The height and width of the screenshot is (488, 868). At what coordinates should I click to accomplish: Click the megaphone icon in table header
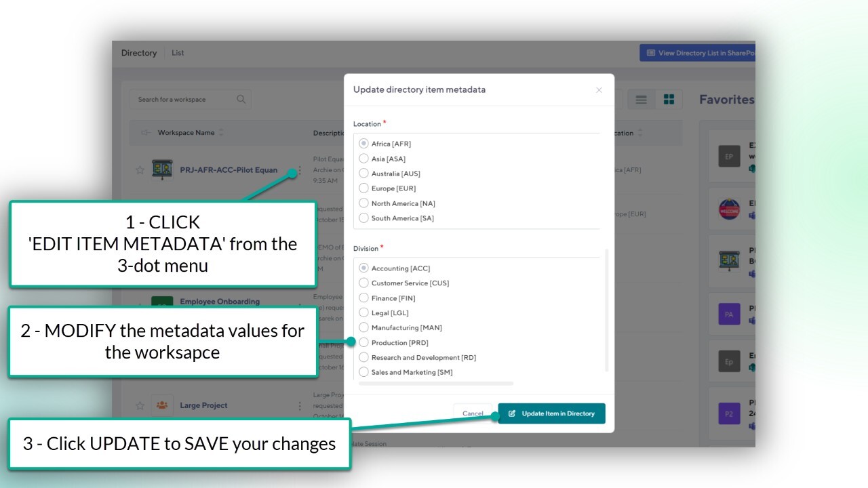[145, 133]
